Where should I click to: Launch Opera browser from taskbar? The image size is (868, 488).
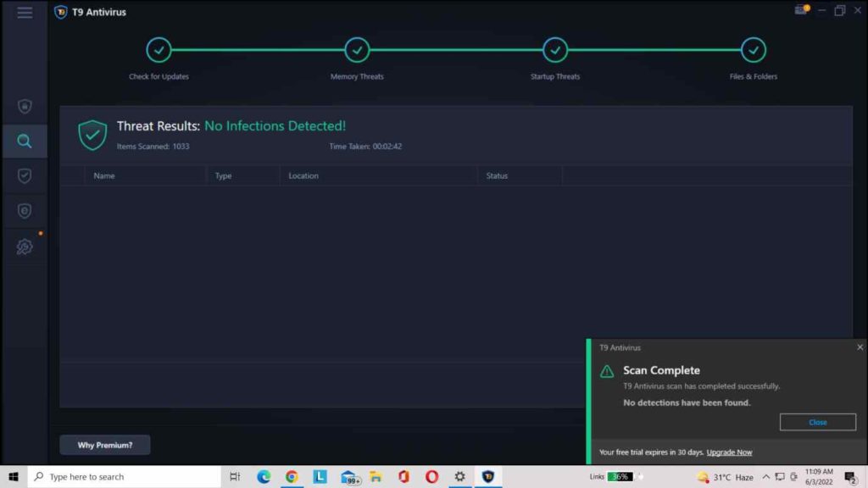(431, 476)
